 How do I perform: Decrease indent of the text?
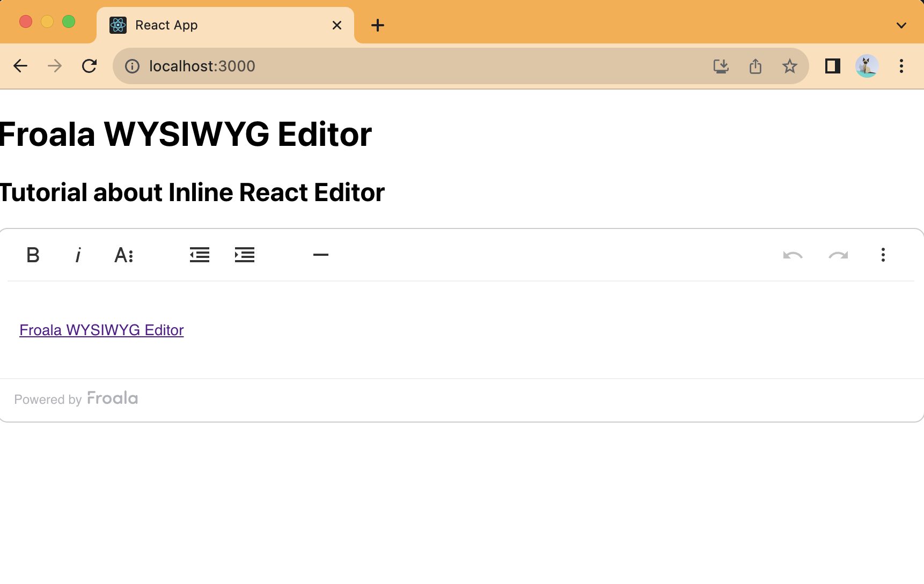tap(199, 255)
